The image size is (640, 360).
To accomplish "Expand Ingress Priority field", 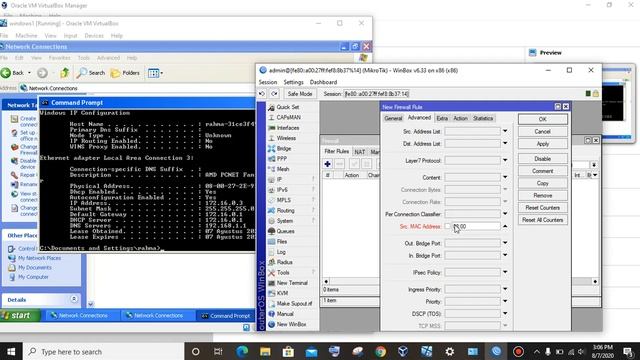I will tap(505, 289).
